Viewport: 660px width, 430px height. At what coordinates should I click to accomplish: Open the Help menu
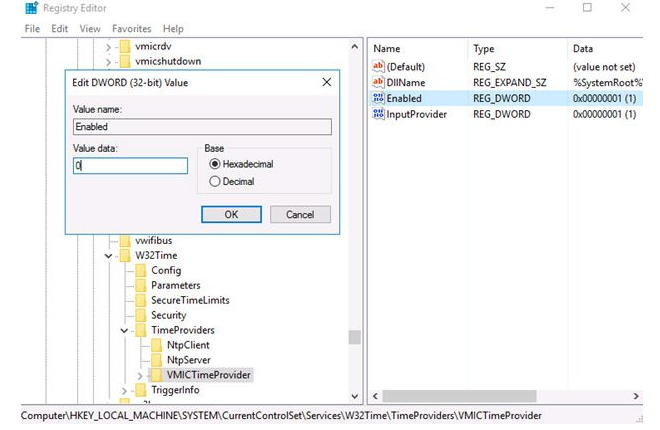pyautogui.click(x=173, y=29)
